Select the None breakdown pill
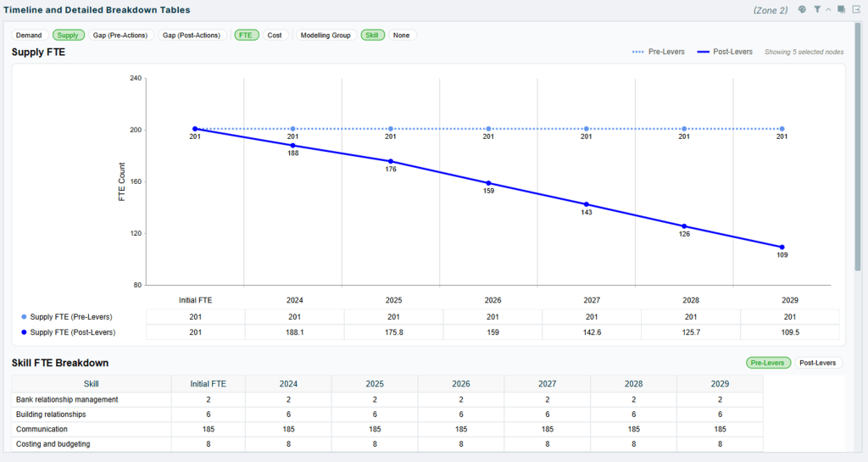Screen dimensions: 868x462 point(401,36)
